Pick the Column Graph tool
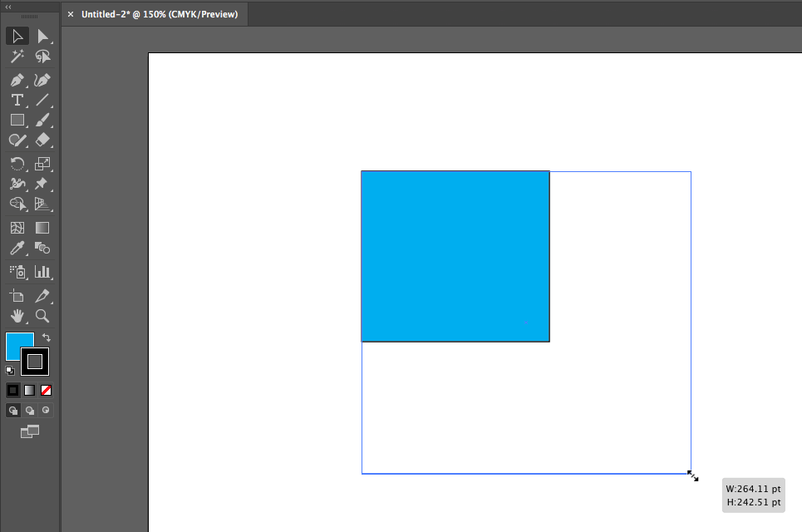802x532 pixels. [42, 271]
